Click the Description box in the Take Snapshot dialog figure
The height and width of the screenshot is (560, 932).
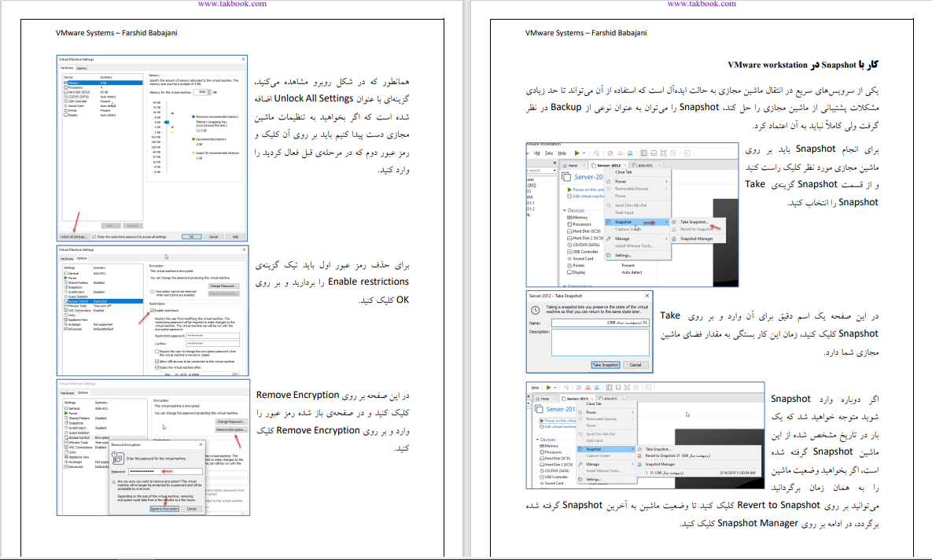coord(600,342)
